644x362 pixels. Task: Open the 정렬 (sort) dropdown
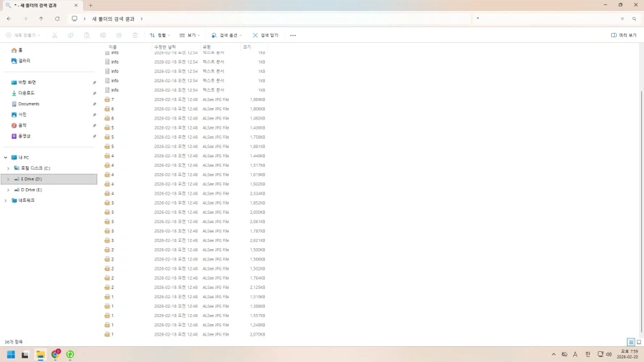click(x=160, y=35)
